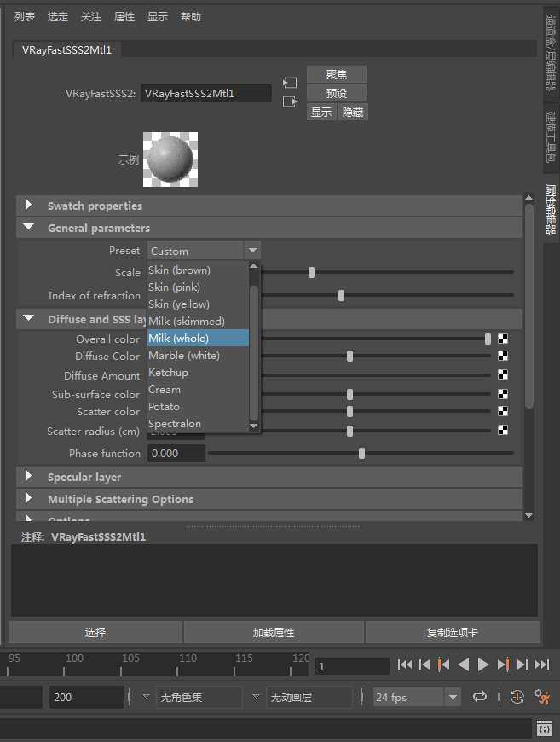The height and width of the screenshot is (742, 560).
Task: Choose Skin (yellow) preset
Action: pos(199,304)
